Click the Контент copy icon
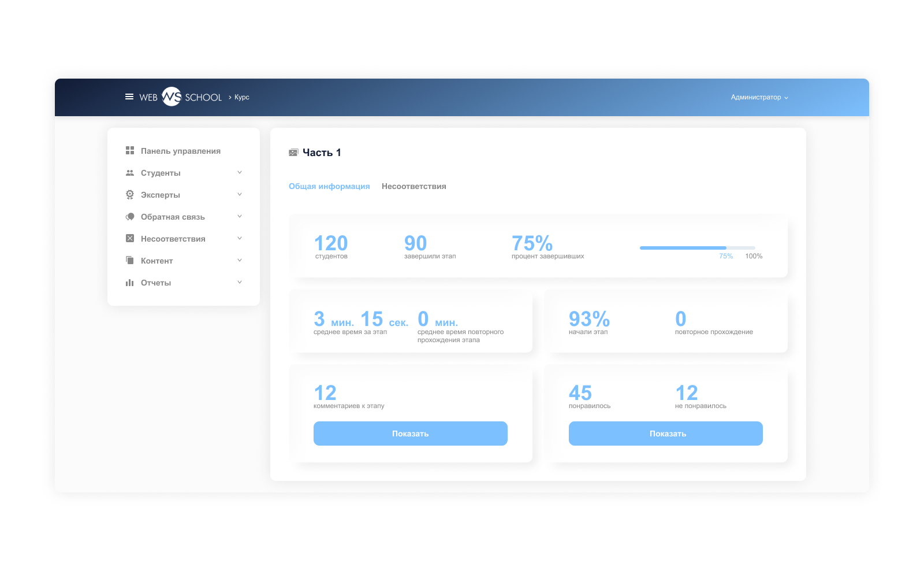Image resolution: width=924 pixels, height=578 pixels. [130, 261]
